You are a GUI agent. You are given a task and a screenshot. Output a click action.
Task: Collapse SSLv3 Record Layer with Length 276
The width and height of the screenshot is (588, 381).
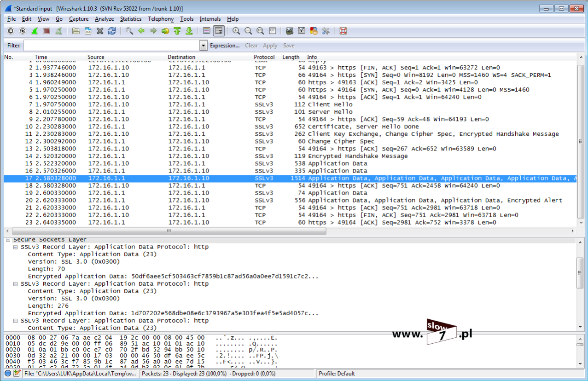pos(16,284)
